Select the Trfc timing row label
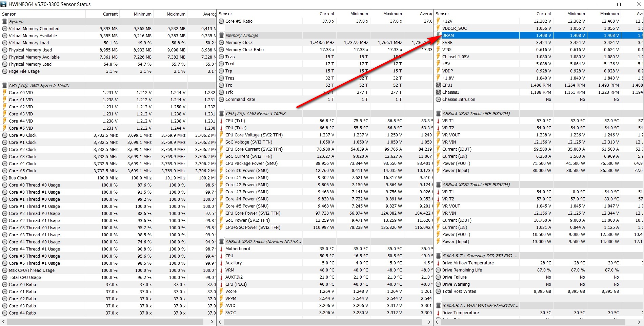Viewport: 644px width, 326px height. [229, 92]
